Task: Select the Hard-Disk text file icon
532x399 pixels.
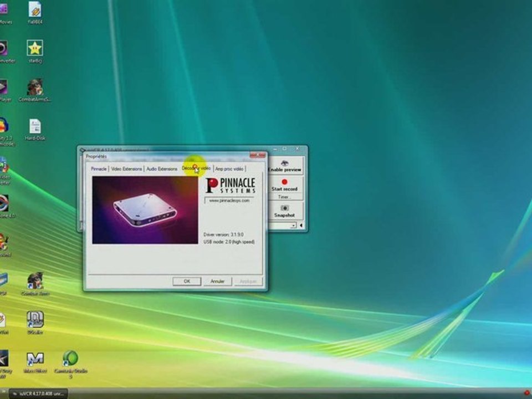Action: click(x=34, y=130)
